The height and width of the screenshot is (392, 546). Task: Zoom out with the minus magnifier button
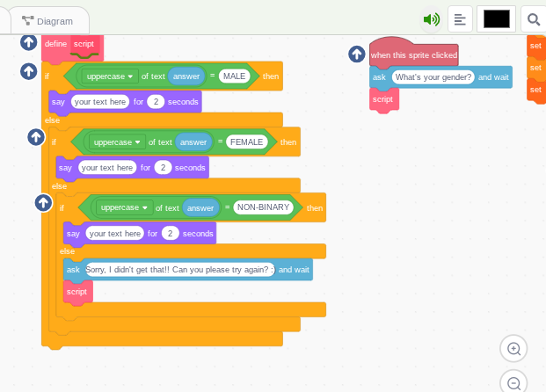(x=513, y=383)
